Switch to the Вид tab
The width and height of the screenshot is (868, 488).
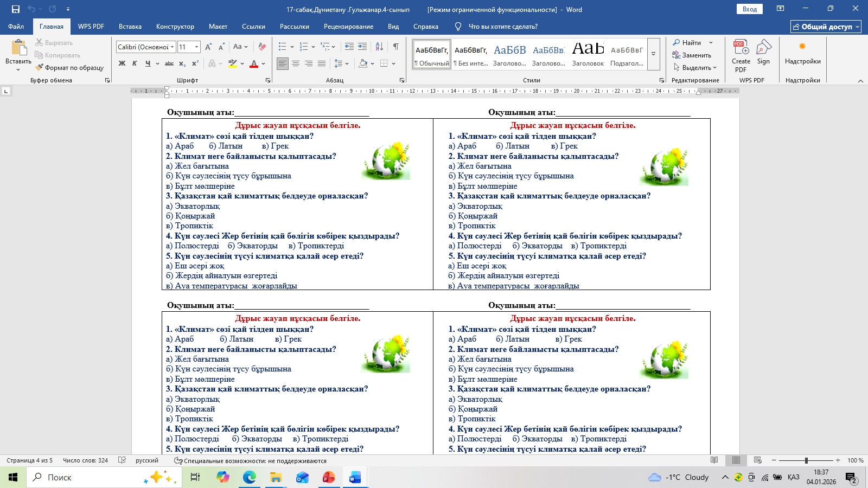[x=393, y=27]
